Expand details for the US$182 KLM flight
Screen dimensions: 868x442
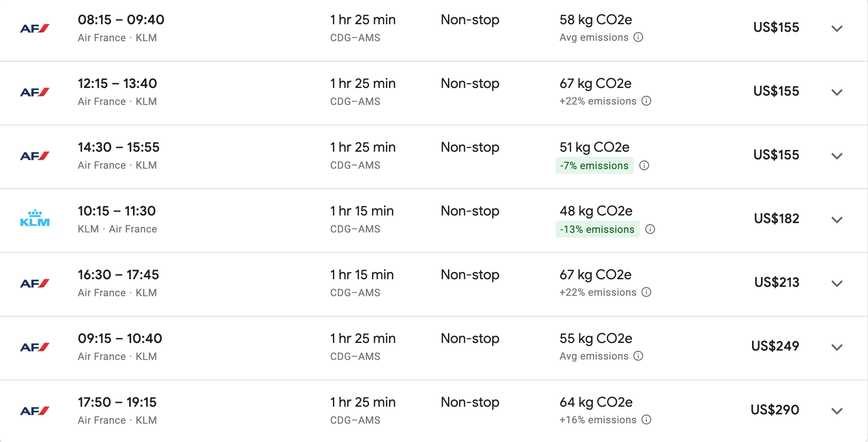(x=837, y=220)
